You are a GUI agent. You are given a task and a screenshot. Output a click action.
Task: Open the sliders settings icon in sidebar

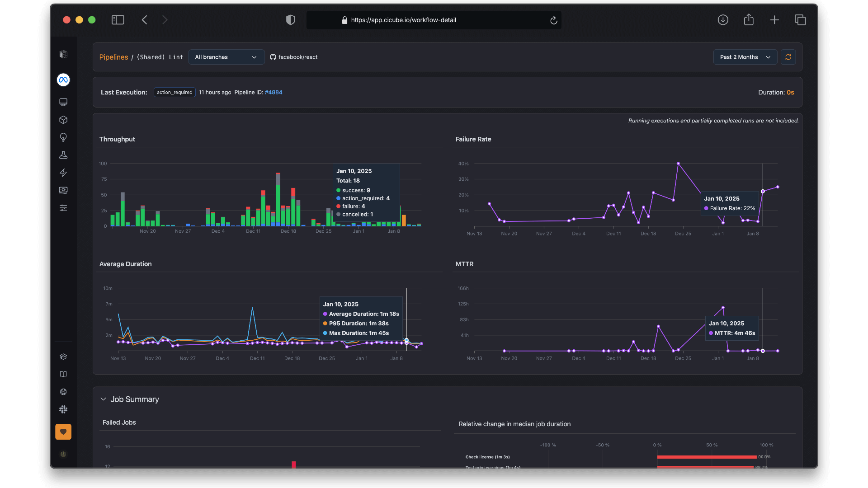63,208
